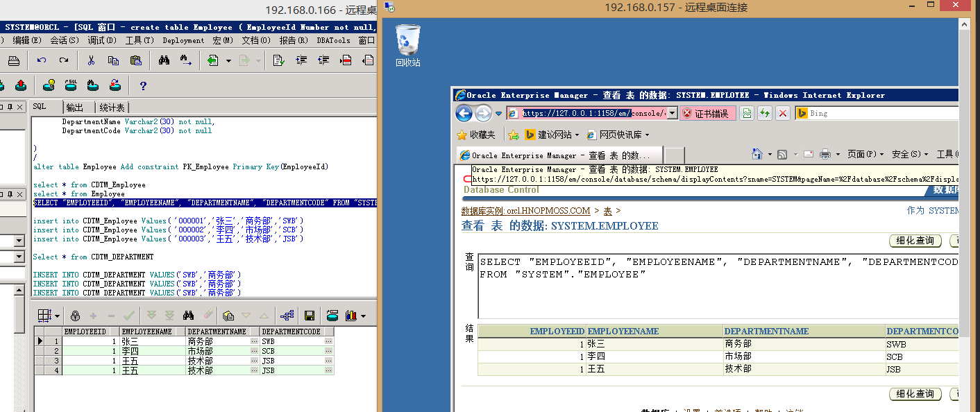Click the EMPLOYEENAME column header in PL/SQL grid
Screen dimensions: 980x412
(152, 332)
